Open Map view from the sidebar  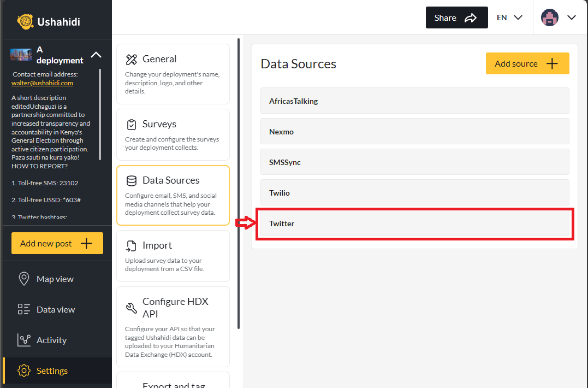pos(53,279)
